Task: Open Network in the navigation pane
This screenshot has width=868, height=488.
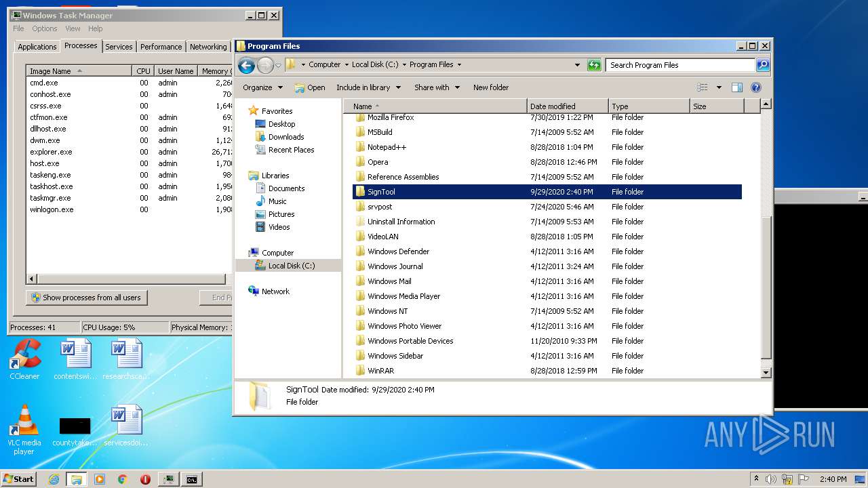Action: click(x=275, y=291)
